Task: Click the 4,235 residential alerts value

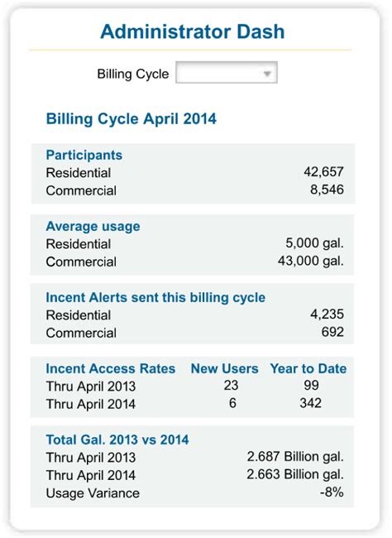Action: coord(327,315)
